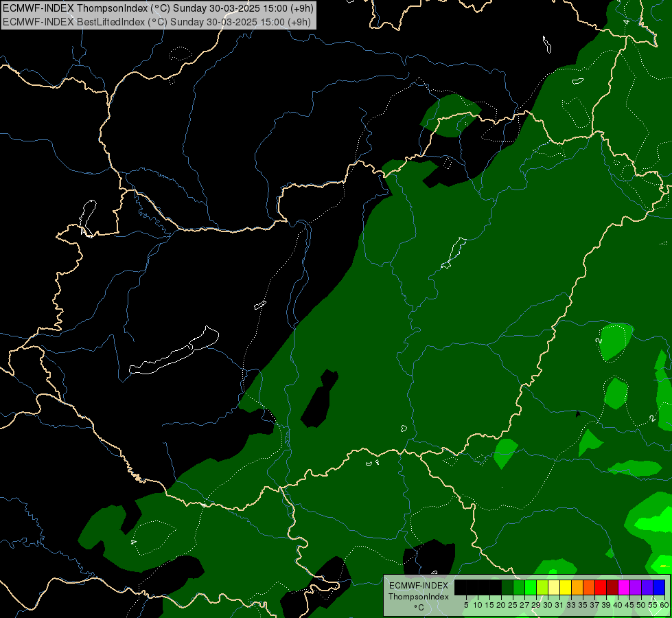The image size is (672, 618).
Task: Click the legend label 'ThompsonIndex'
Action: tap(419, 597)
